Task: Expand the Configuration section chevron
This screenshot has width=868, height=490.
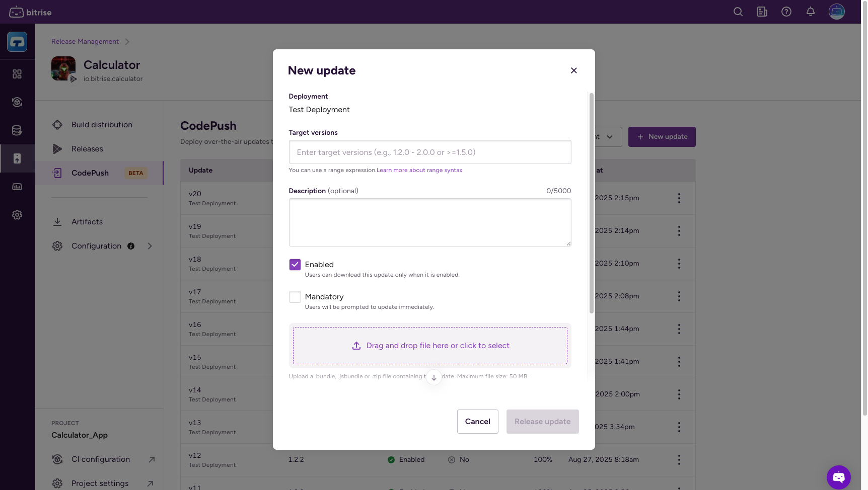Action: click(x=150, y=246)
